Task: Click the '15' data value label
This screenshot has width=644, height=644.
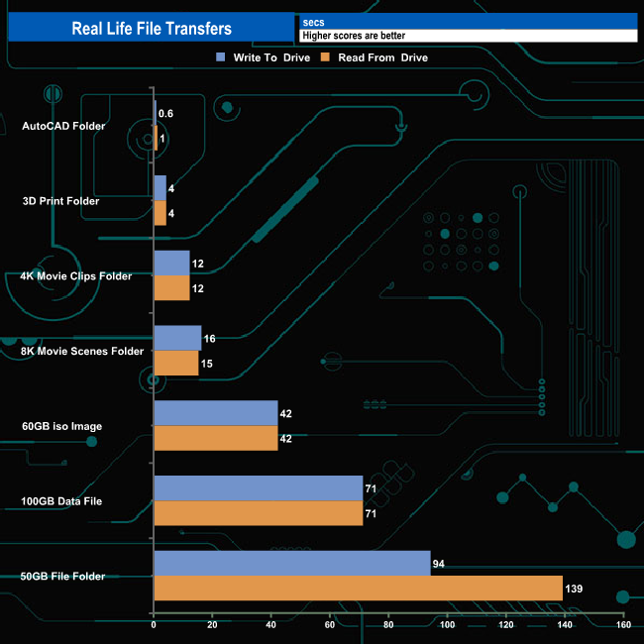Action: coord(207,364)
